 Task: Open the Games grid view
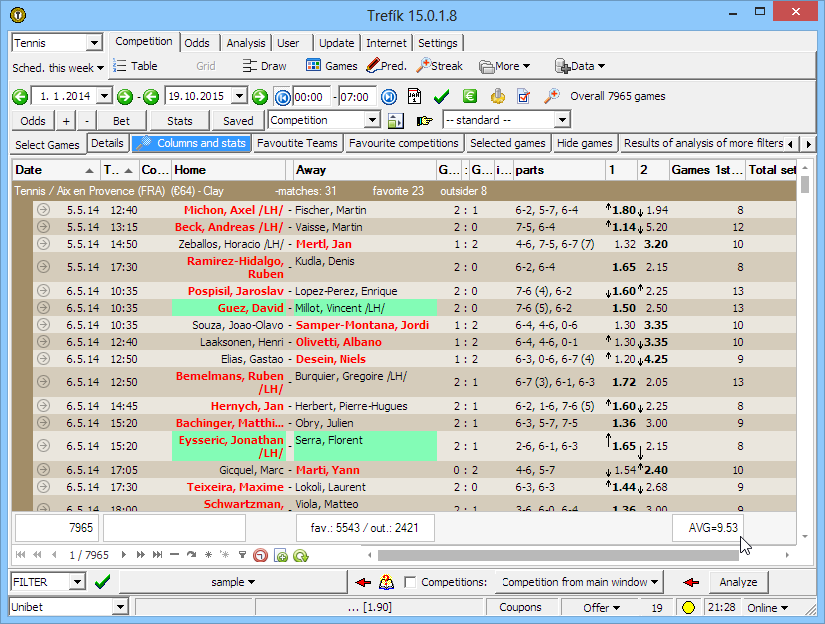point(331,66)
